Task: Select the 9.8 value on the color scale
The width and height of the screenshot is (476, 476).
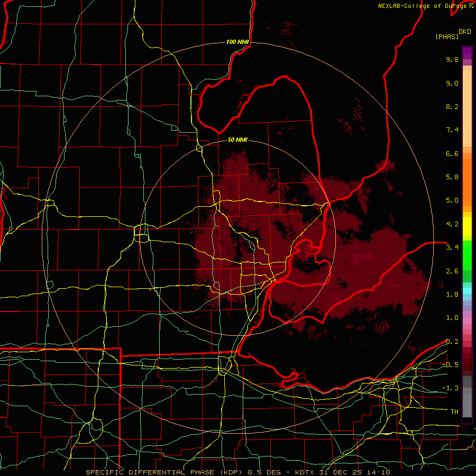Action: (452, 59)
